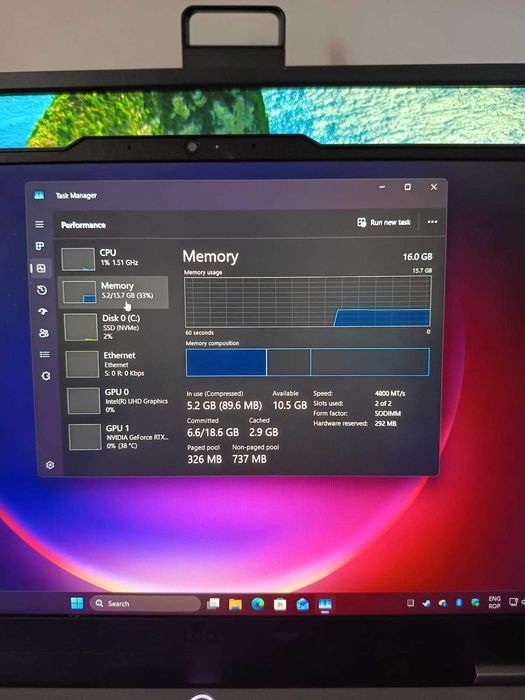This screenshot has height=700, width=525.
Task: Select the GPU 0 Intel UHD Graphics entry
Action: pyautogui.click(x=118, y=400)
